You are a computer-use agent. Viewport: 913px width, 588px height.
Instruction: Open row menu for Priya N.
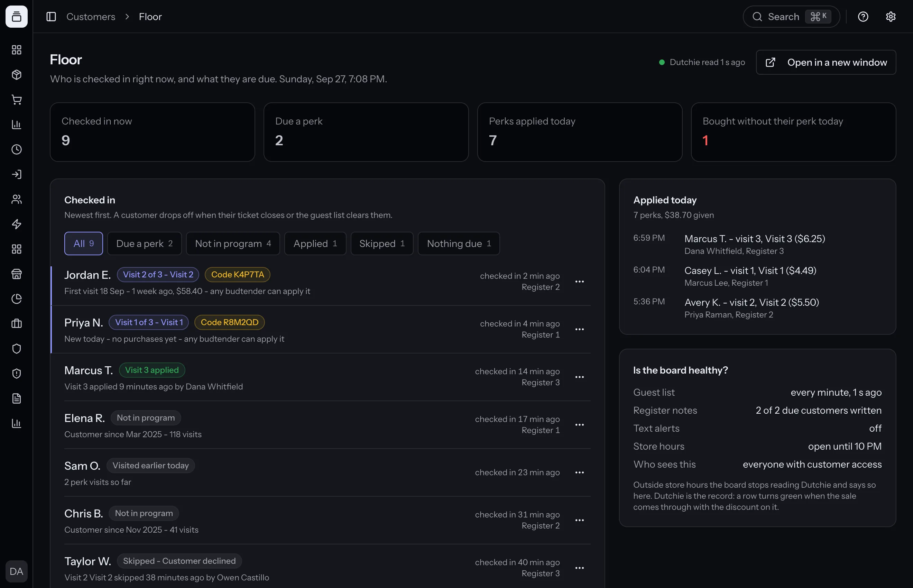[x=579, y=329]
